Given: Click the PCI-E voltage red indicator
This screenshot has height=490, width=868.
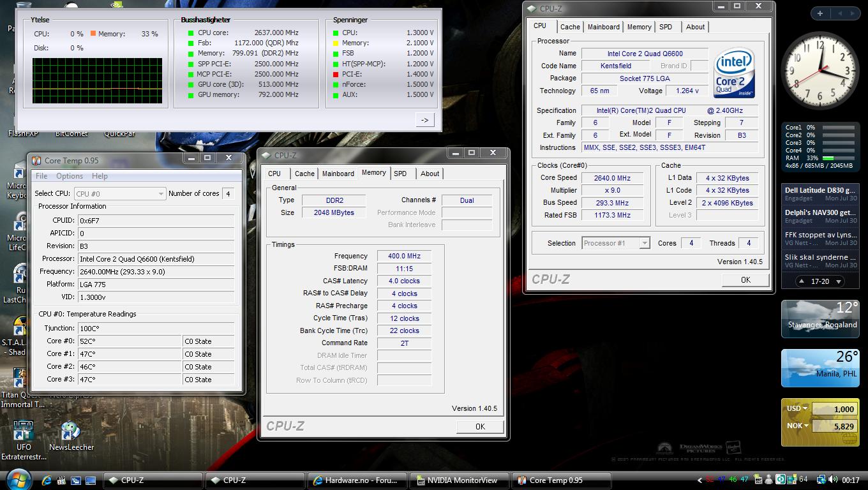Looking at the screenshot, I should click(336, 74).
